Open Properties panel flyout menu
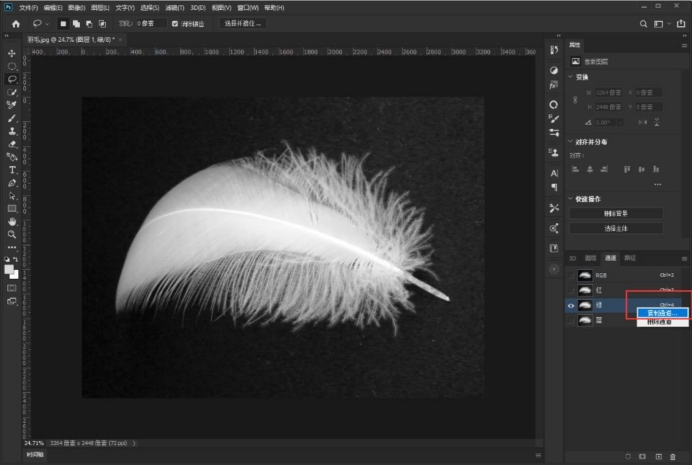The height and width of the screenshot is (465, 692). coord(684,45)
